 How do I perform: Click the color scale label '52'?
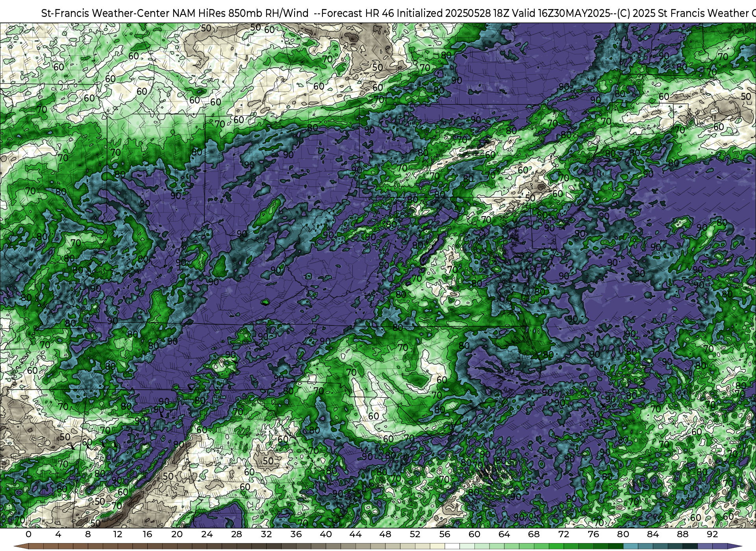(x=415, y=534)
